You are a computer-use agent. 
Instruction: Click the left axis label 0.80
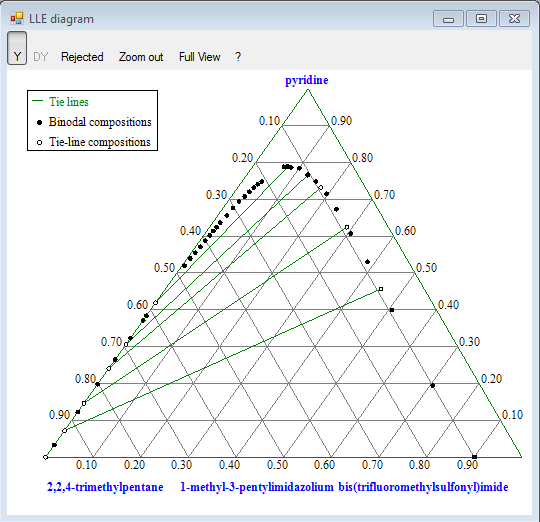tap(85, 379)
